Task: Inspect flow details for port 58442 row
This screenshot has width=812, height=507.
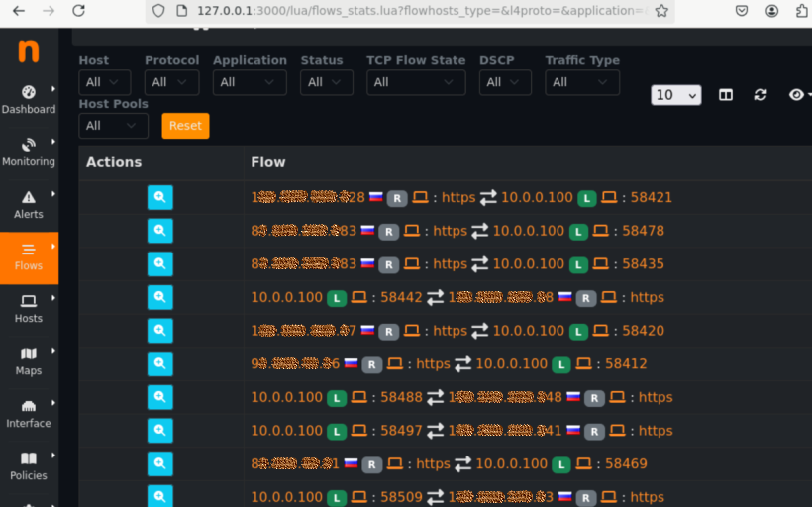Action: pyautogui.click(x=160, y=297)
